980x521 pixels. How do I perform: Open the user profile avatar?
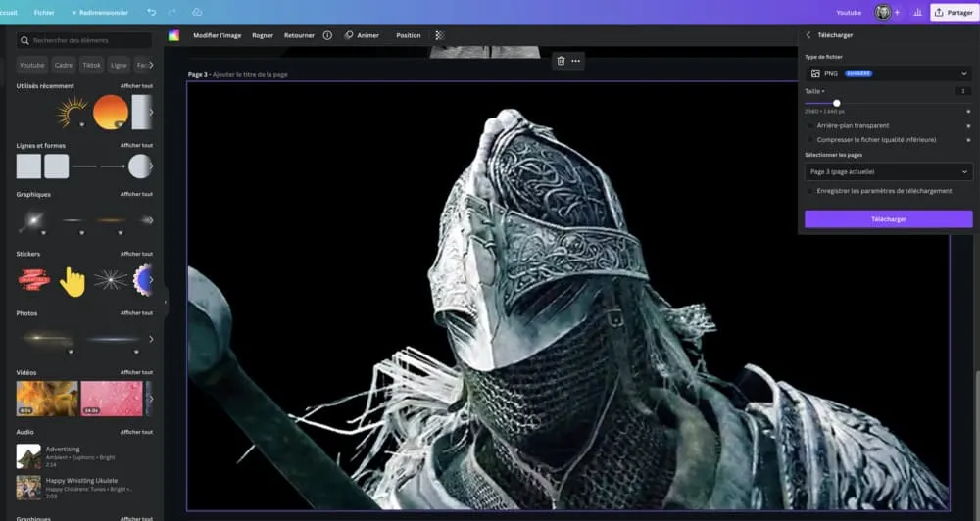coord(883,12)
